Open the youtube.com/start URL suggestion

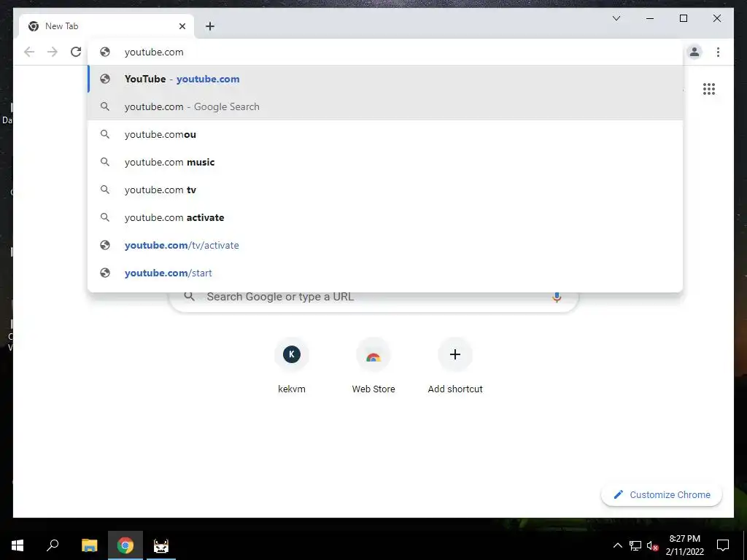pyautogui.click(x=385, y=273)
